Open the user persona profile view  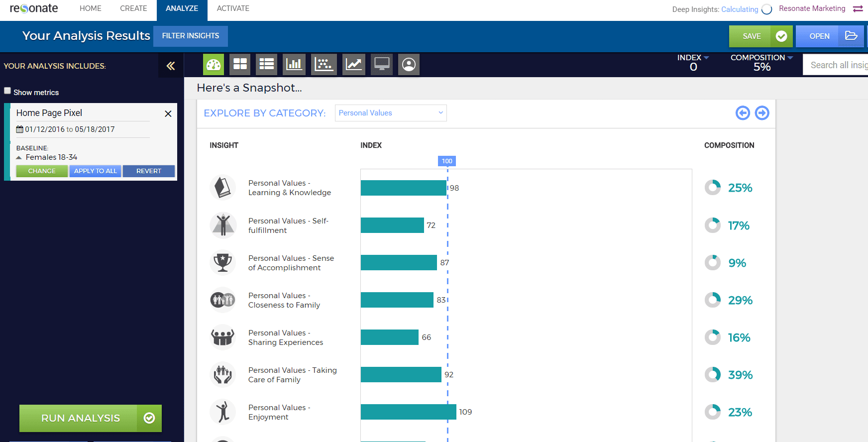tap(409, 65)
